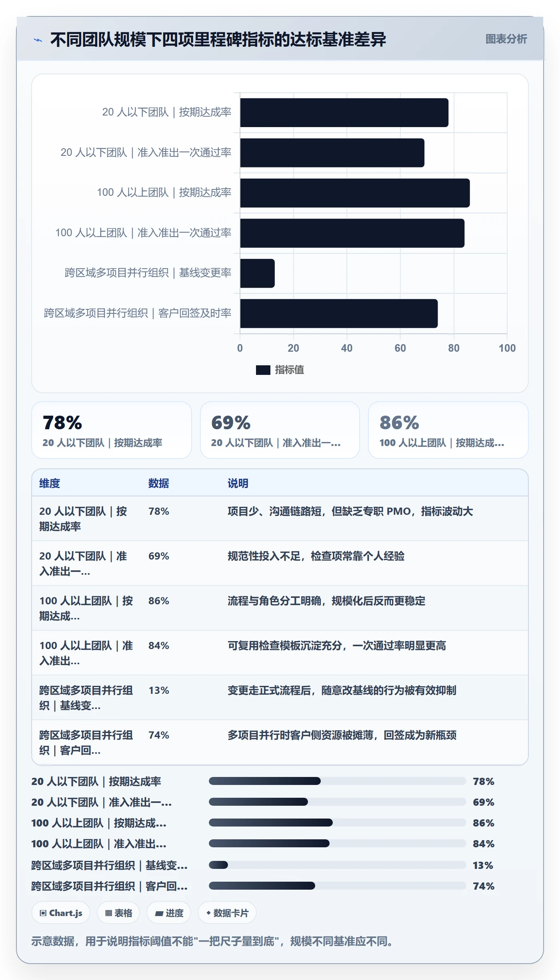
Task: Click the 数据卡片 tag chip
Action: (x=227, y=913)
